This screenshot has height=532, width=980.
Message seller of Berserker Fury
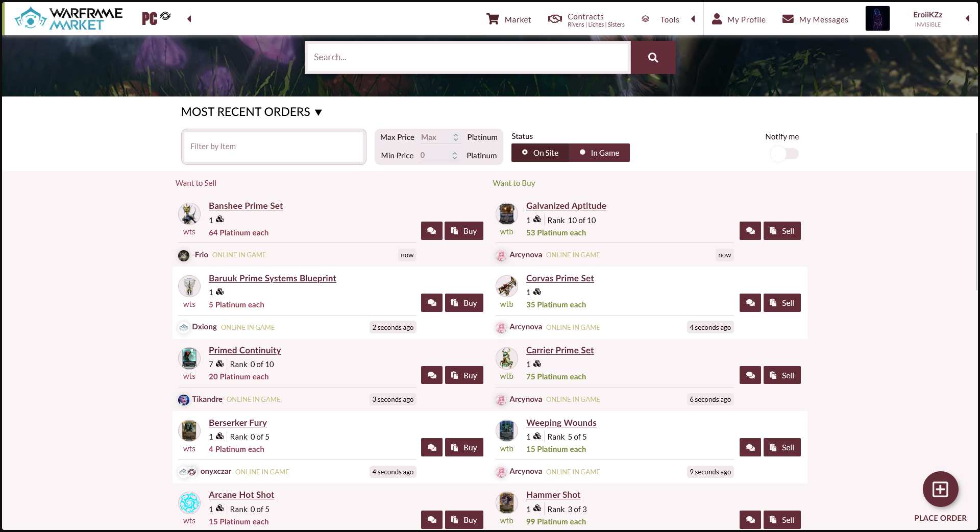tap(432, 447)
